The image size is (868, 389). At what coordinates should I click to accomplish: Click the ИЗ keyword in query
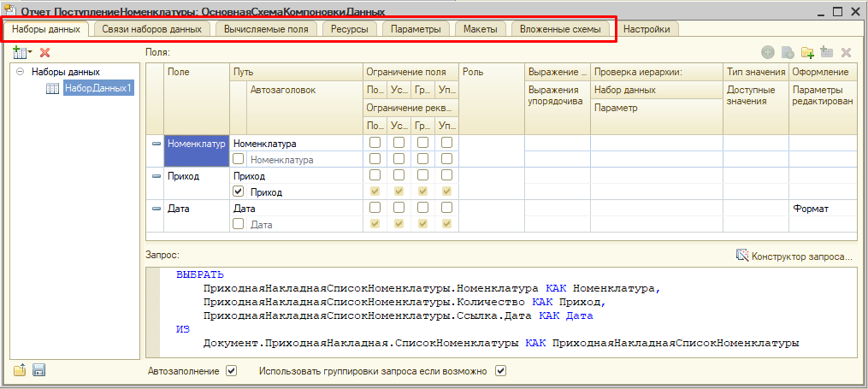183,328
